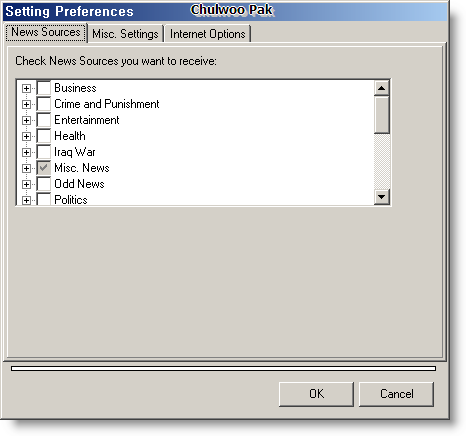Expand the Business tree node

click(x=26, y=88)
